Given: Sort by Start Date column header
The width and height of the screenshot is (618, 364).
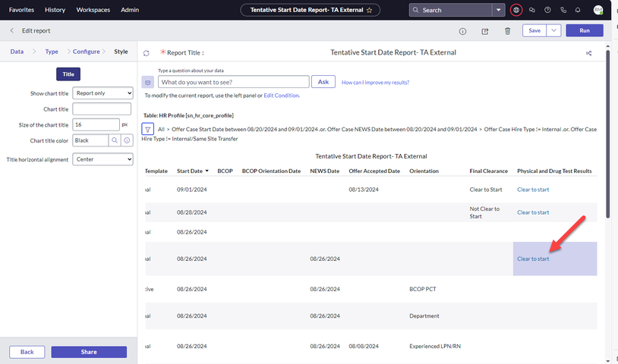Looking at the screenshot, I should pyautogui.click(x=190, y=171).
